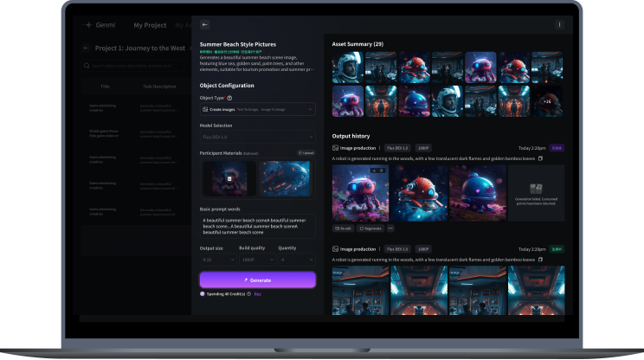This screenshot has height=360, width=644.
Task: Expand the Build quality dropdown
Action: pos(257,259)
